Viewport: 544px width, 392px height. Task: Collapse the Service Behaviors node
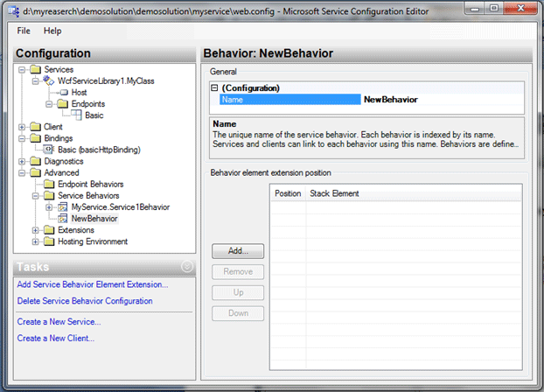pos(35,196)
